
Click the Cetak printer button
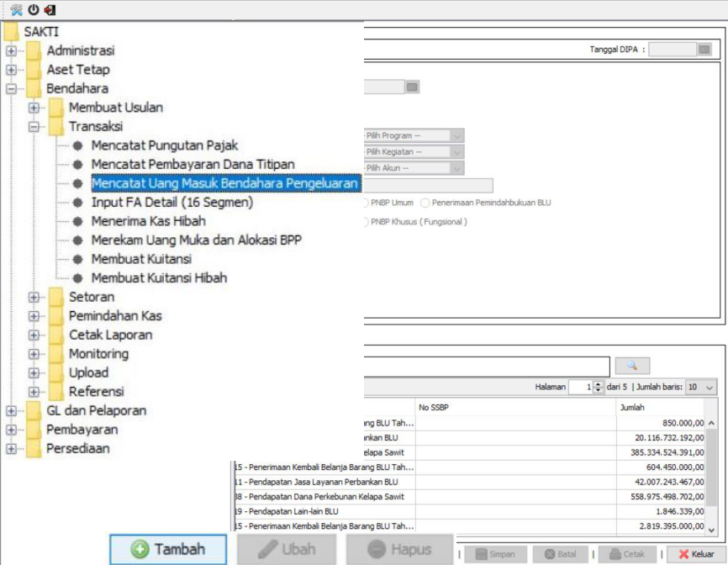click(627, 555)
